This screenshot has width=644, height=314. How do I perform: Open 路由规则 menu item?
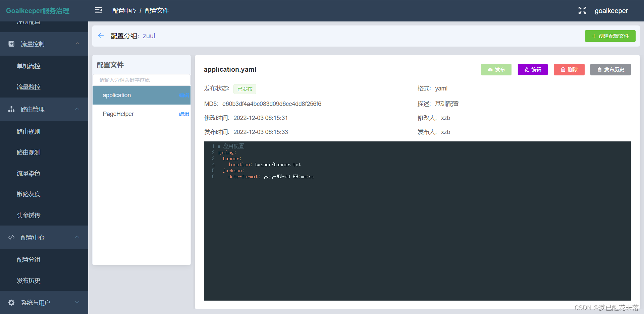(x=44, y=131)
